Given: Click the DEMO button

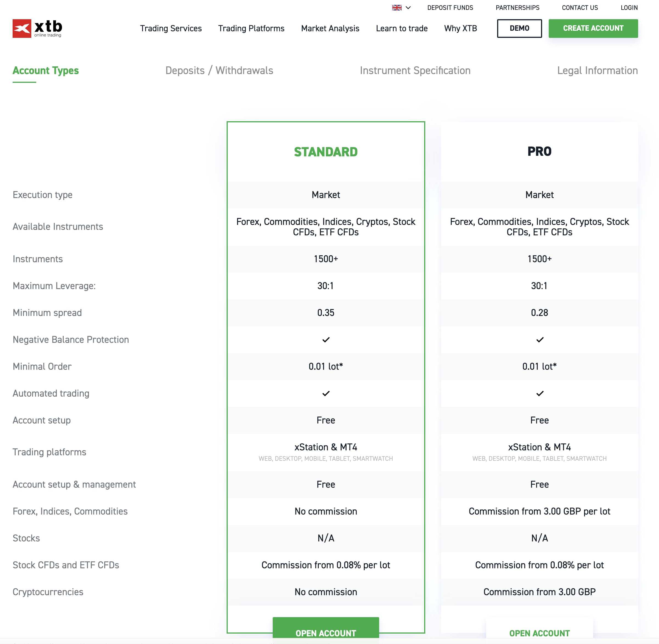Looking at the screenshot, I should 519,29.
